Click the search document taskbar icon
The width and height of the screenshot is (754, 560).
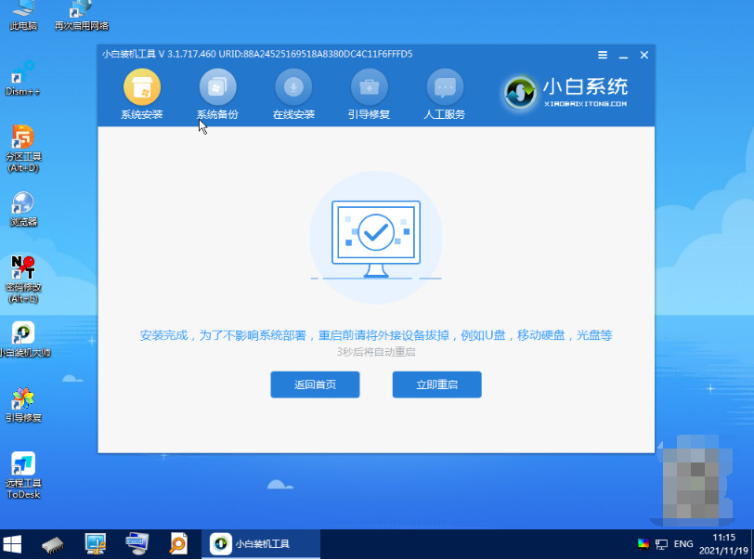(x=178, y=544)
